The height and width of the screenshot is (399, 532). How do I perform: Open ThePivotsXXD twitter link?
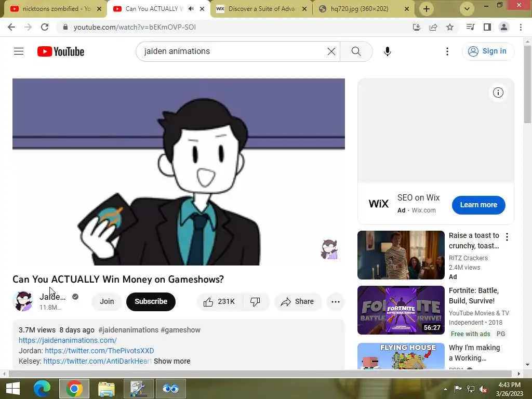(x=99, y=351)
